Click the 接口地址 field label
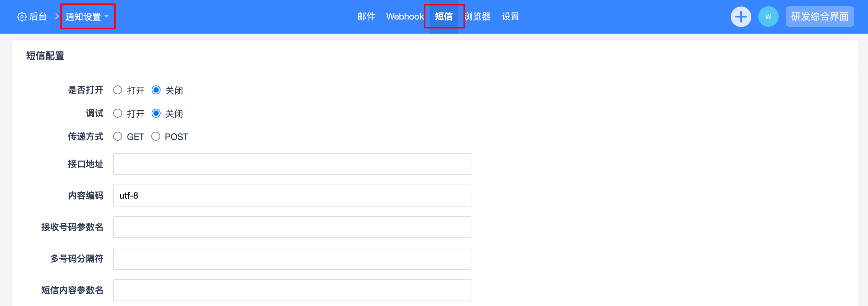Screen dimensions: 868x306 (86, 164)
